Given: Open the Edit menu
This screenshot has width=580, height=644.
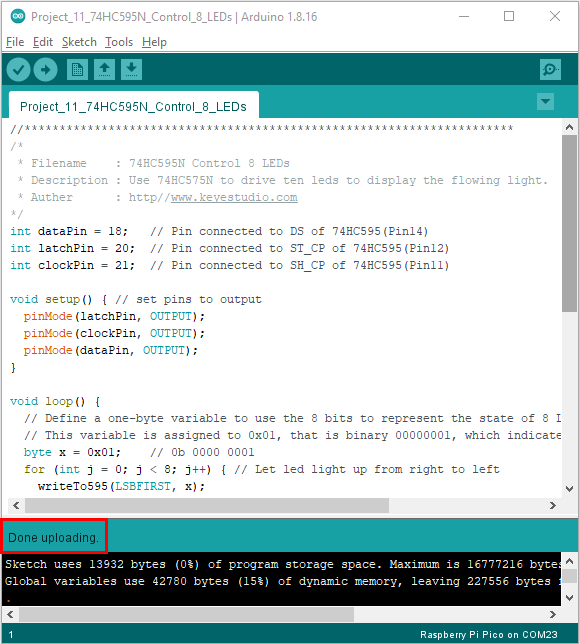Looking at the screenshot, I should coord(43,42).
